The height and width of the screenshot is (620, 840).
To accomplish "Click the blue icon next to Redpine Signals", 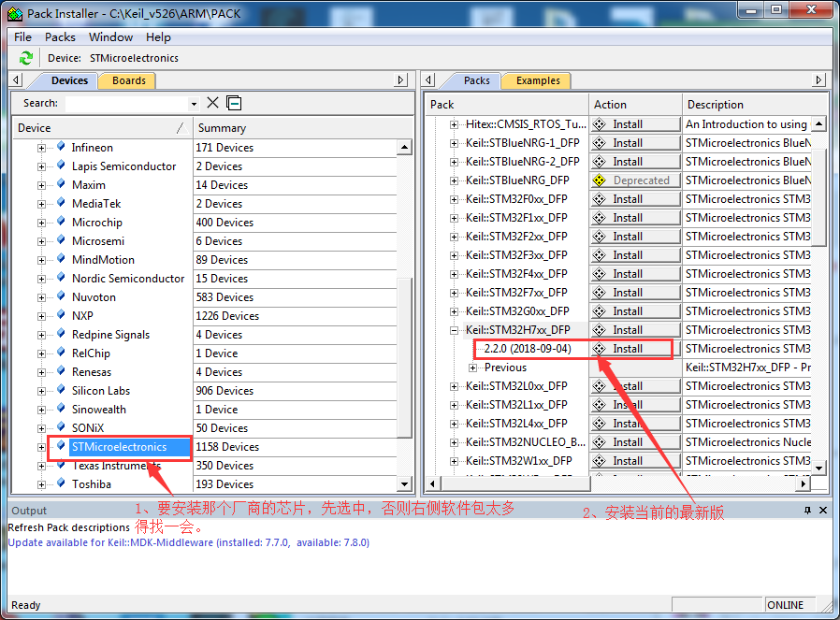I will tap(61, 334).
